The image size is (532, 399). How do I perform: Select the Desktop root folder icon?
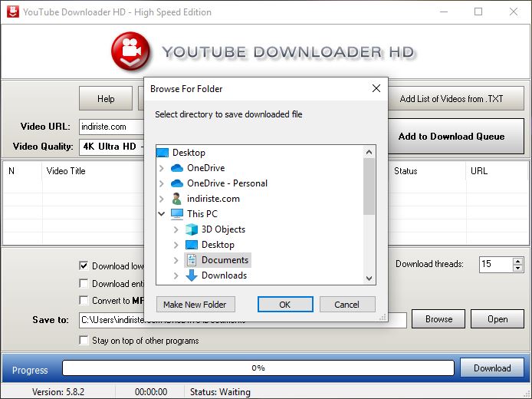click(x=163, y=153)
